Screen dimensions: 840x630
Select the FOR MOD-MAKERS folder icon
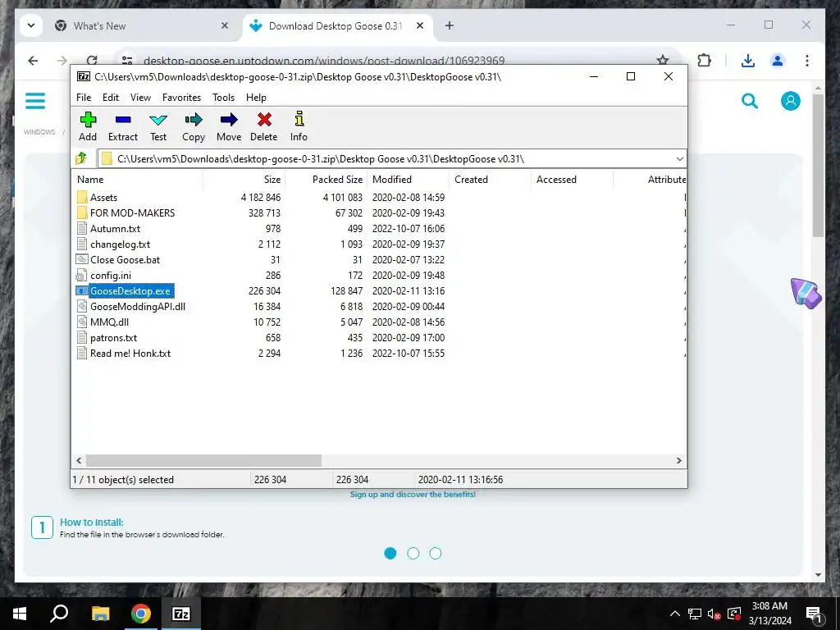(82, 212)
